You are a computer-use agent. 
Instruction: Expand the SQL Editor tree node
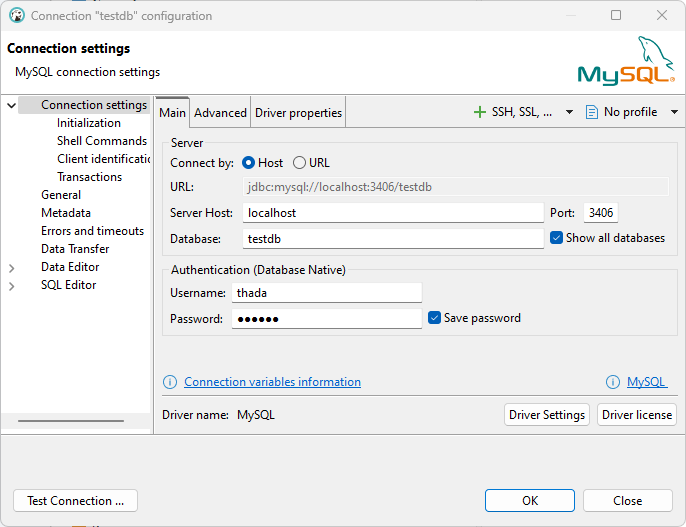click(12, 285)
